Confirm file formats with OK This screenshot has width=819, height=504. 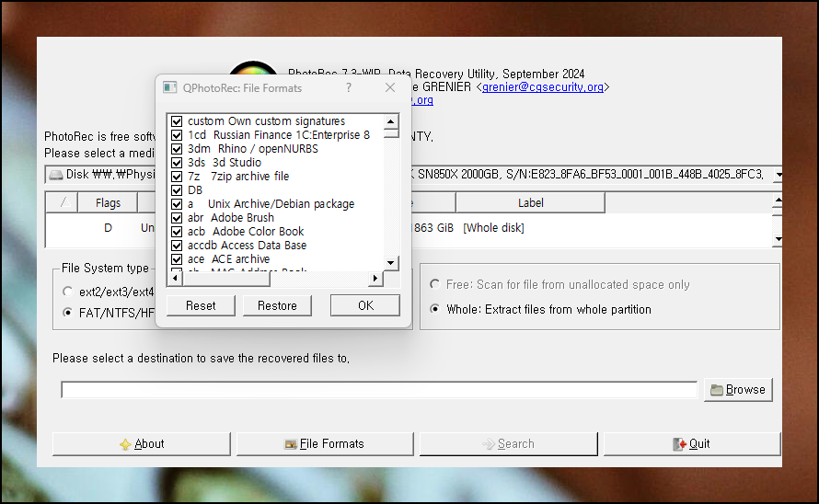(x=365, y=305)
